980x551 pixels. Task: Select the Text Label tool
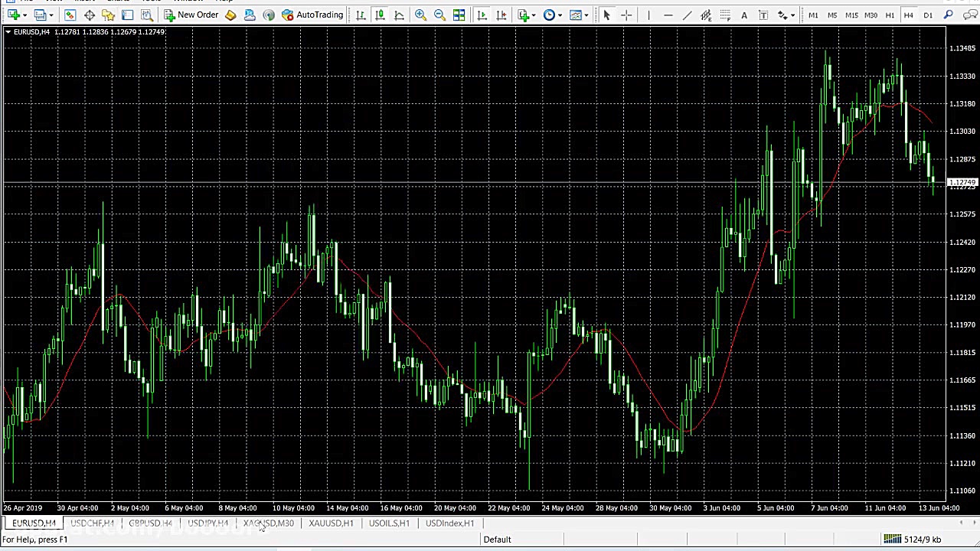pos(763,15)
